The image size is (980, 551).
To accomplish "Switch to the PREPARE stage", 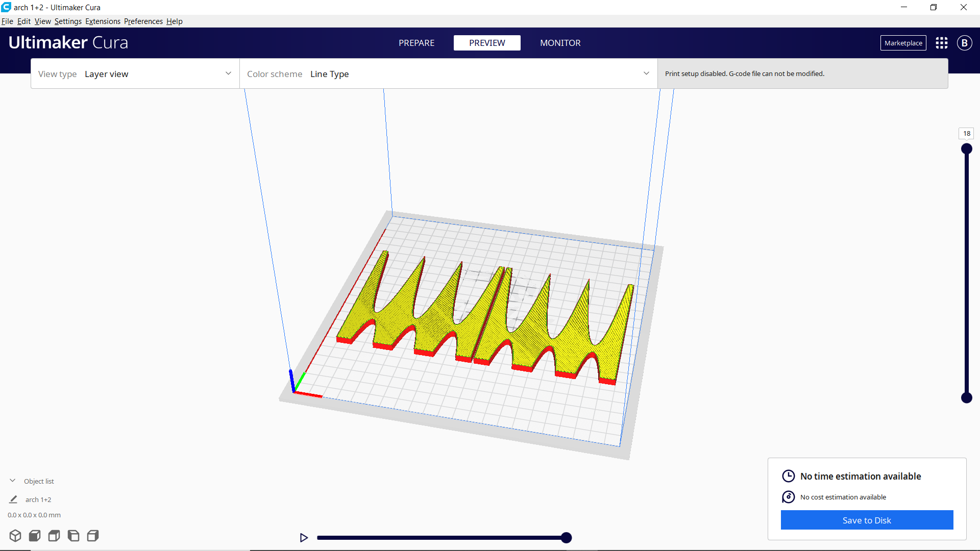I will [x=416, y=43].
